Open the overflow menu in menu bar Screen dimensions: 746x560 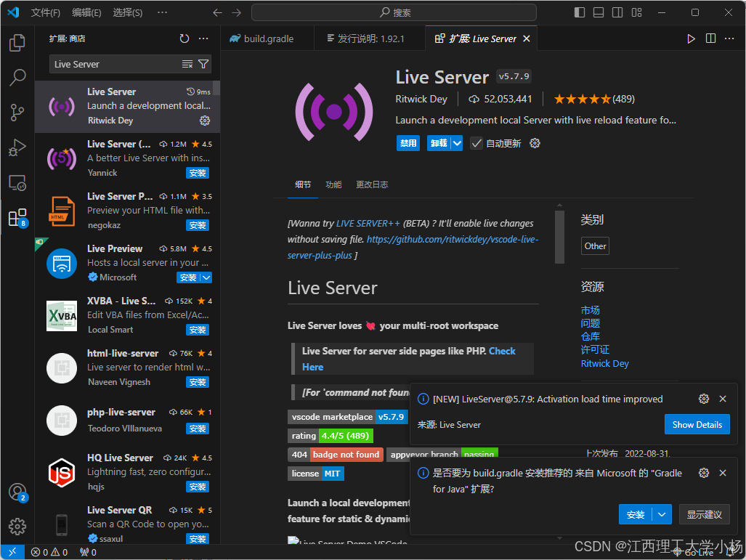(x=162, y=12)
